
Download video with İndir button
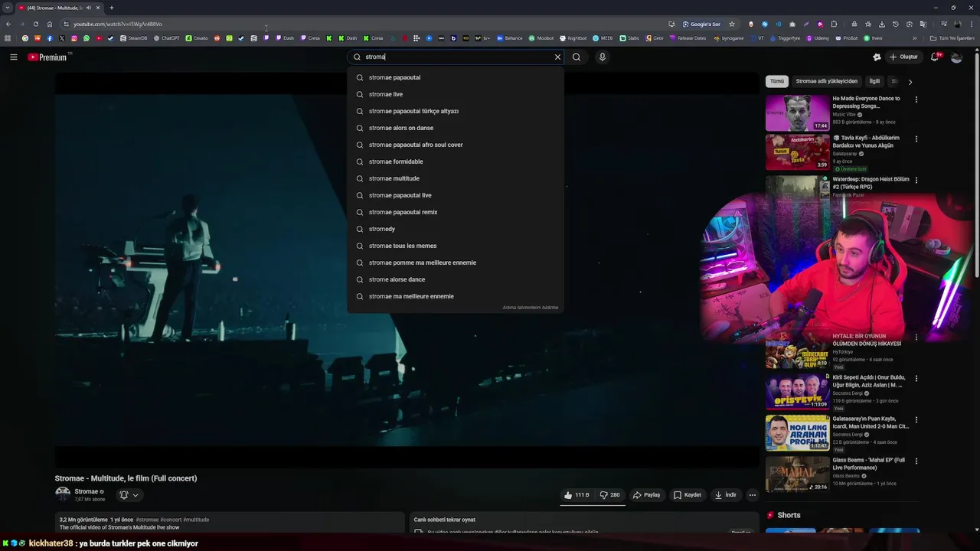pos(725,495)
